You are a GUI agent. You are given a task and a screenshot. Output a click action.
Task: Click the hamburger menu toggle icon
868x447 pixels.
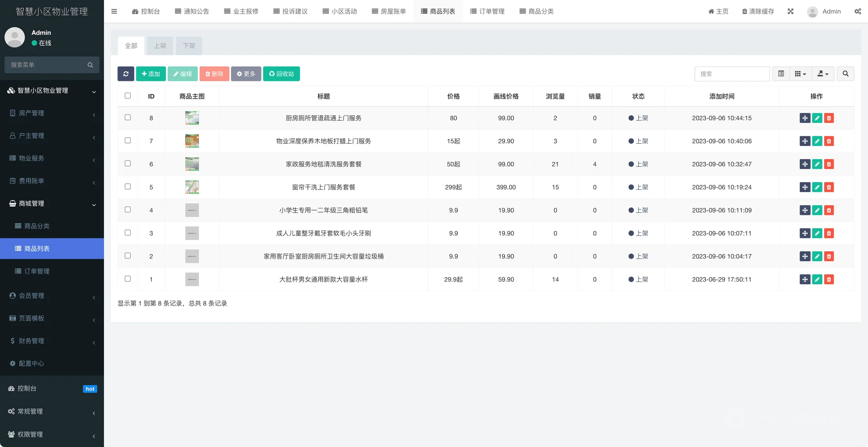pos(114,11)
